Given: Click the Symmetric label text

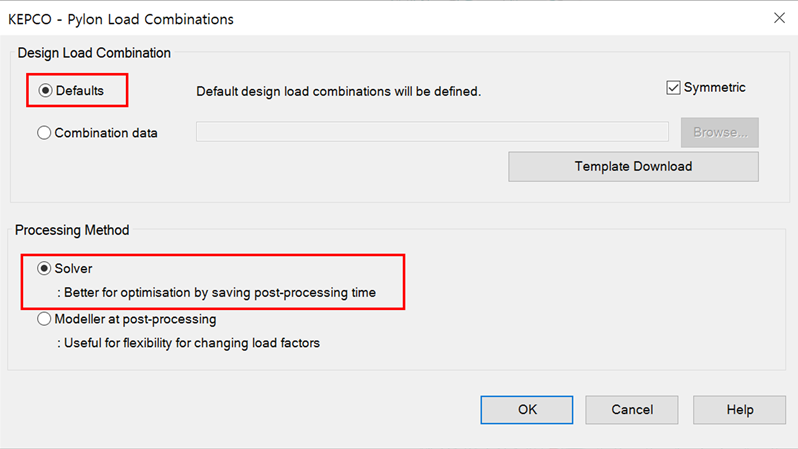Looking at the screenshot, I should (714, 88).
